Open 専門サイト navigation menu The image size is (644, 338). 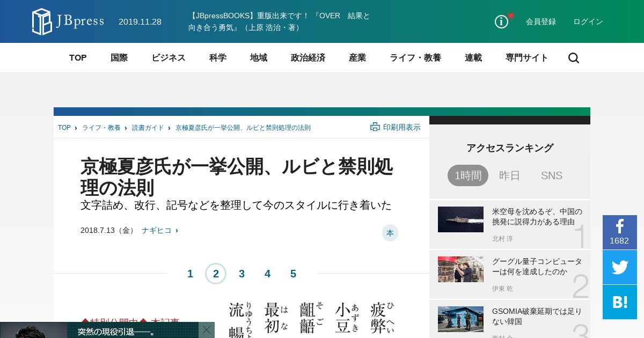tap(527, 58)
